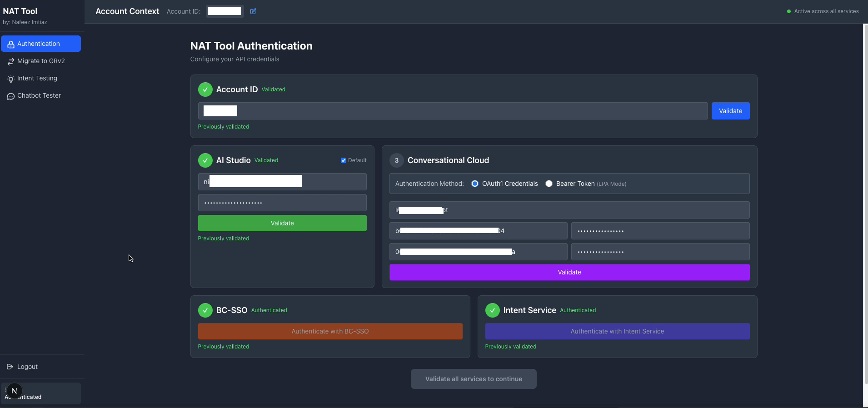The height and width of the screenshot is (408, 868).
Task: Click the 'Previously validated' text under BC-SSO
Action: pyautogui.click(x=224, y=347)
